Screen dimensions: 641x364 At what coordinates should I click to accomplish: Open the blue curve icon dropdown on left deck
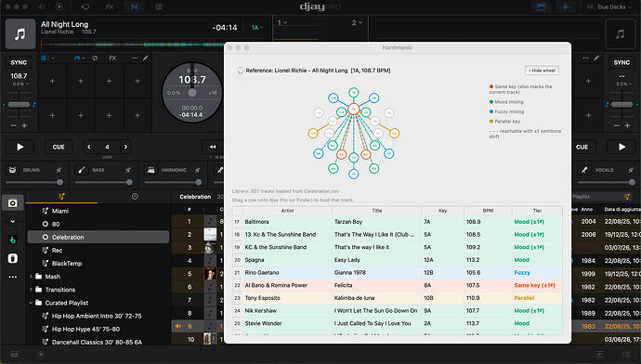[x=79, y=58]
